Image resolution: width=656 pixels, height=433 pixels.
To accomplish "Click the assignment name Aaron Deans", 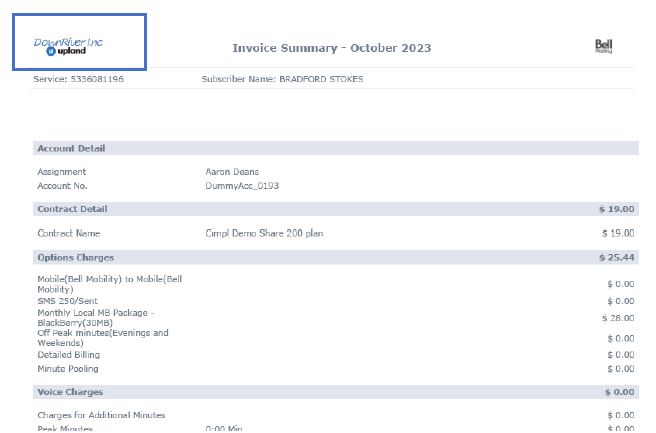I will (x=233, y=172).
